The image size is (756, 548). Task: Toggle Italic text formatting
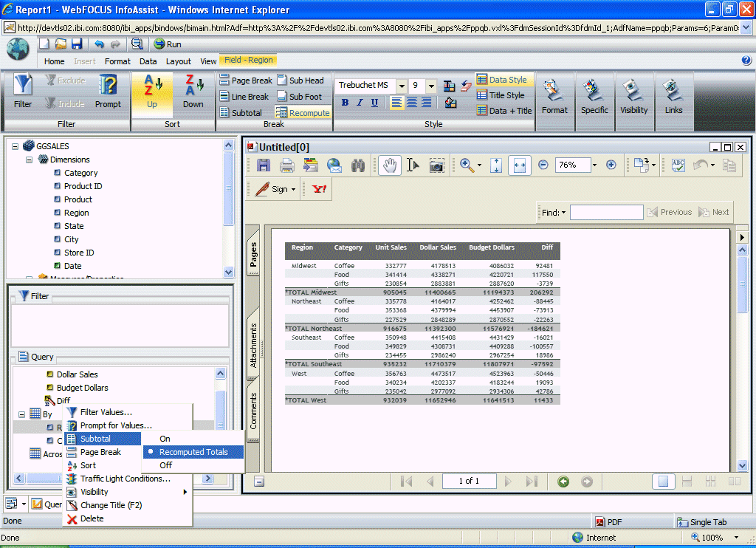point(360,102)
